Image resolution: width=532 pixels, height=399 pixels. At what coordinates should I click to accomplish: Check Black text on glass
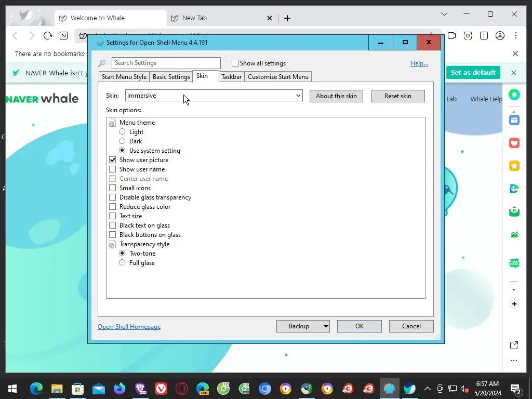click(x=112, y=225)
